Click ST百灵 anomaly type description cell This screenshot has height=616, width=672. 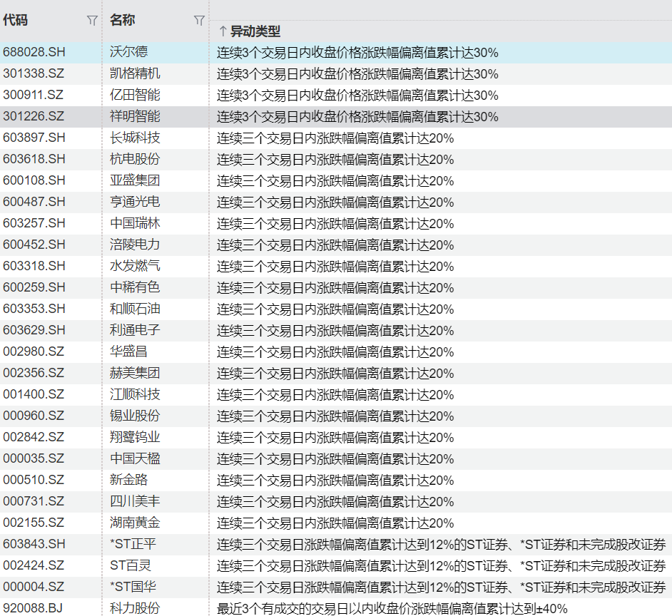point(441,565)
